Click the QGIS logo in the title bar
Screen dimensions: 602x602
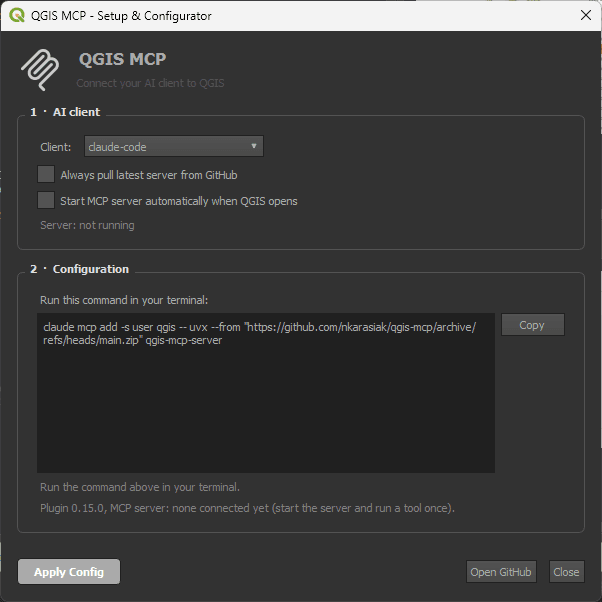click(17, 15)
